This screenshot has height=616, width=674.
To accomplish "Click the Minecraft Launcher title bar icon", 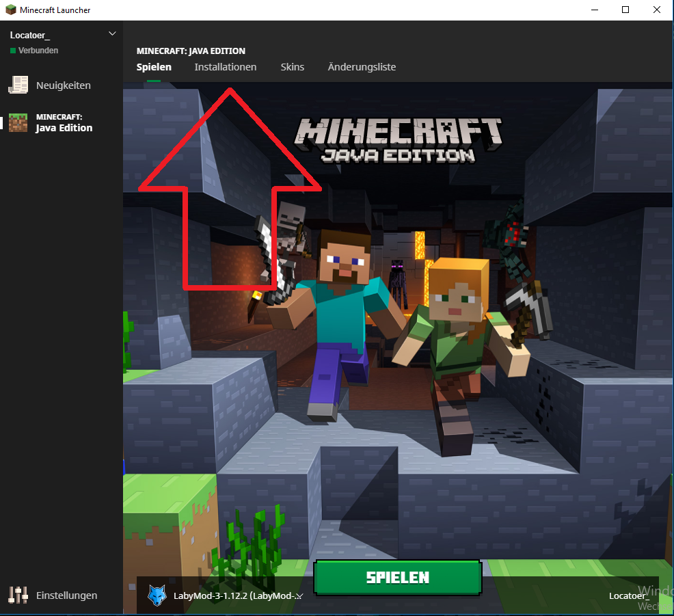I will (10, 10).
